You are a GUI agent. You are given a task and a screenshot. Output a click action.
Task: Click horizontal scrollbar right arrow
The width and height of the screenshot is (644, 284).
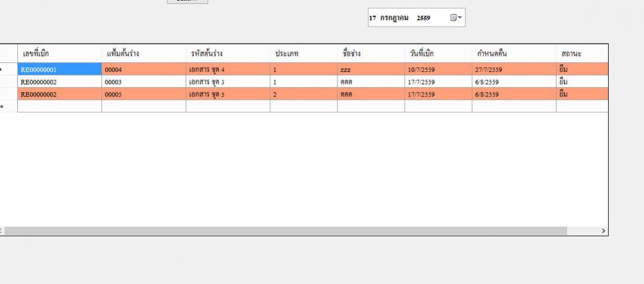point(603,231)
